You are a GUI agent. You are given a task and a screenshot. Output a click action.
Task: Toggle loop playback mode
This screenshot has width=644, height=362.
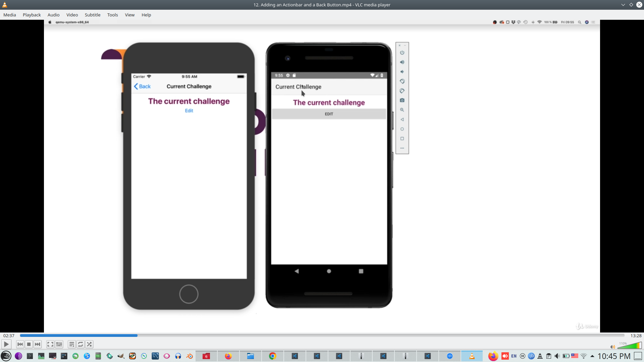80,344
